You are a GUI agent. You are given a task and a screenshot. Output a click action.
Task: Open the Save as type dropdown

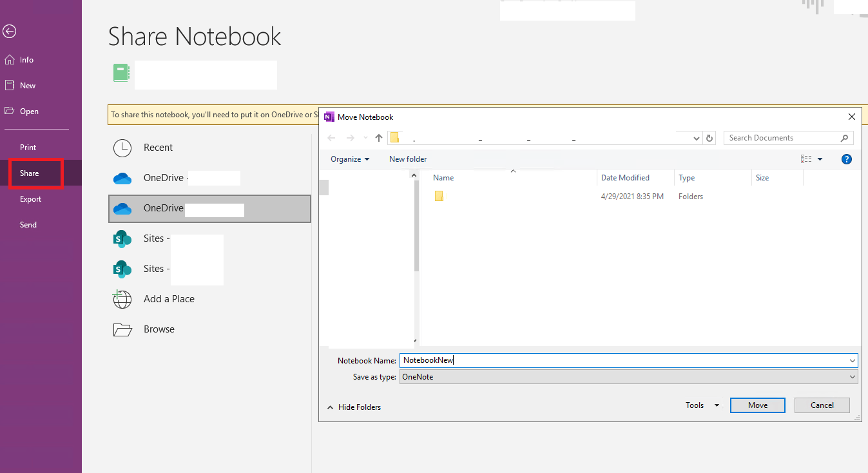click(x=628, y=377)
